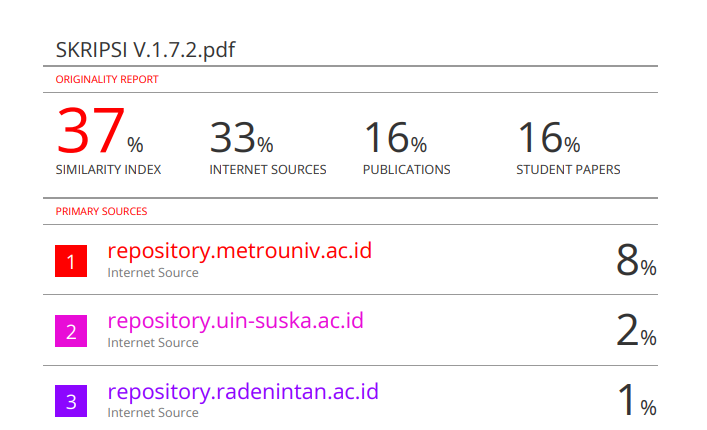Image resolution: width=707 pixels, height=430 pixels.
Task: Click the ORIGINALITY REPORT heading
Action: click(x=107, y=79)
